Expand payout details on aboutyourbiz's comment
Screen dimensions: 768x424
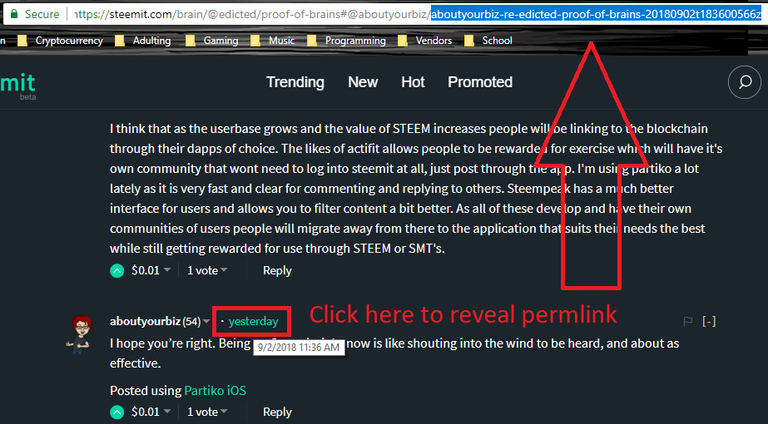tap(167, 412)
